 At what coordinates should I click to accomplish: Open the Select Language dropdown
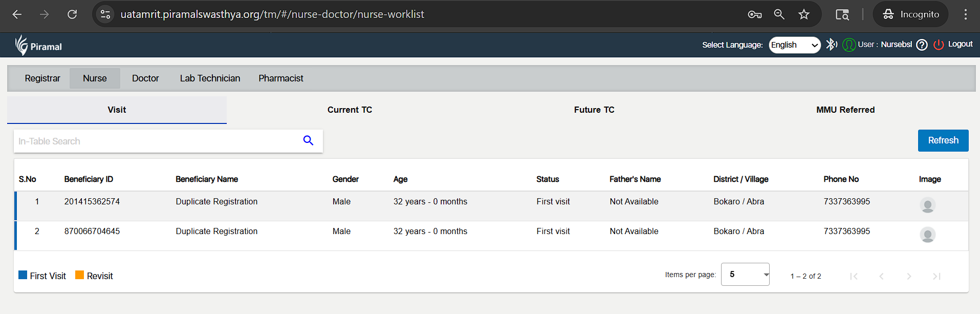pyautogui.click(x=794, y=45)
